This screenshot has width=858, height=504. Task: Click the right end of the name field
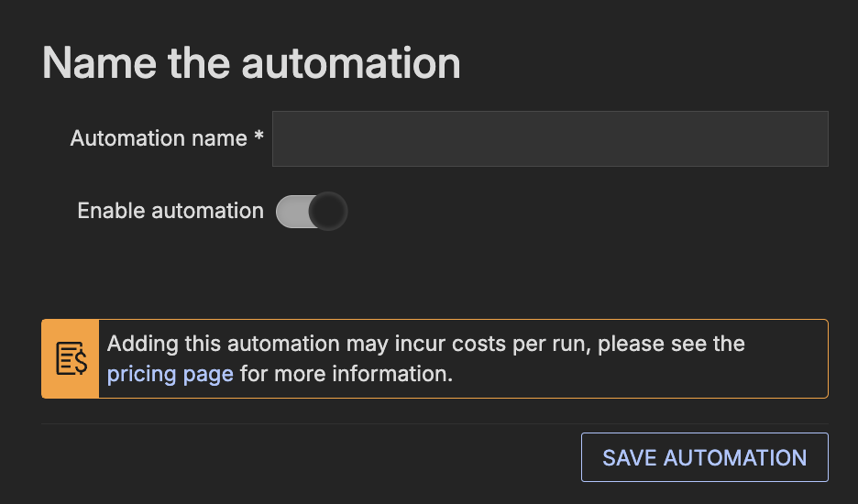[x=811, y=139]
